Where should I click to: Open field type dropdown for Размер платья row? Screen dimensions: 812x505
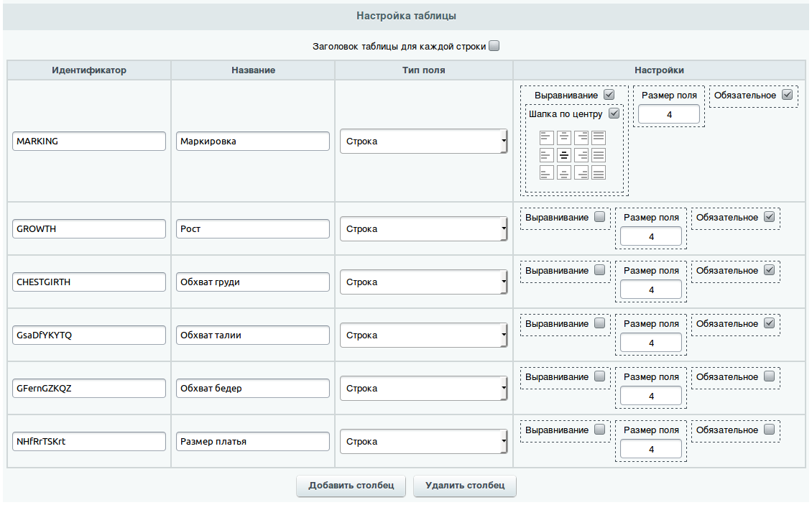click(423, 442)
